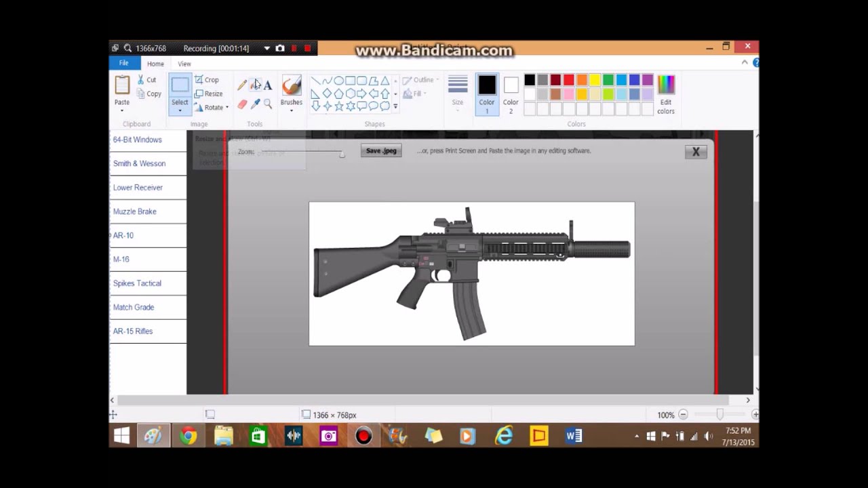
Task: Activate the Color picker eyedropper
Action: (255, 104)
